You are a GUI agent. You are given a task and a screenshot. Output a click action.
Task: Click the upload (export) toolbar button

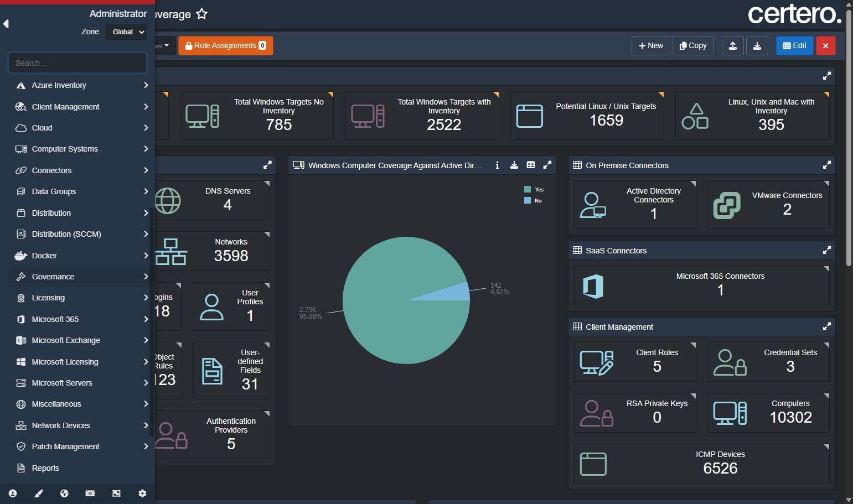click(x=732, y=46)
